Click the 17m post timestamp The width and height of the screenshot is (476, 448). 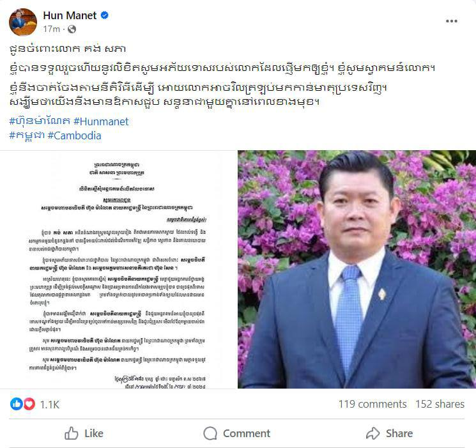pyautogui.click(x=51, y=29)
